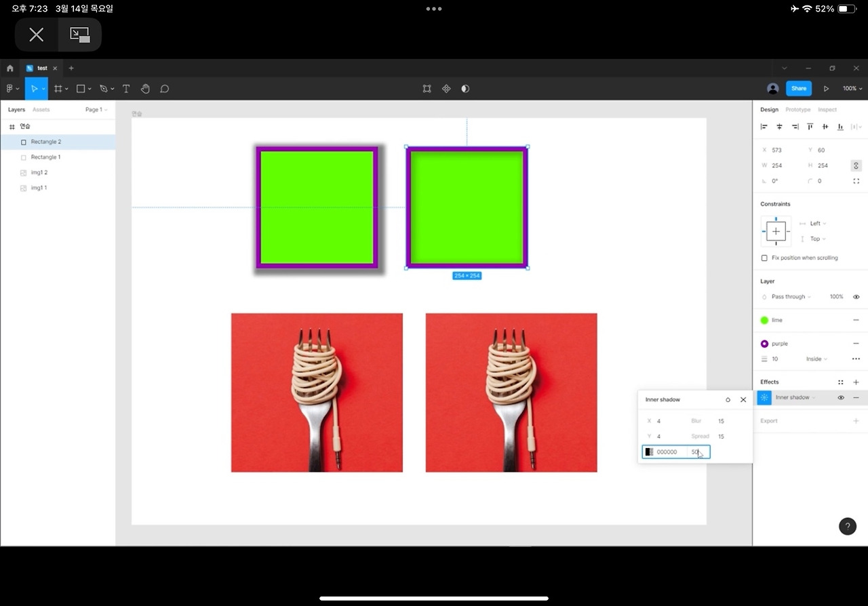
Task: Click the purple stroke color swatch
Action: pos(765,344)
